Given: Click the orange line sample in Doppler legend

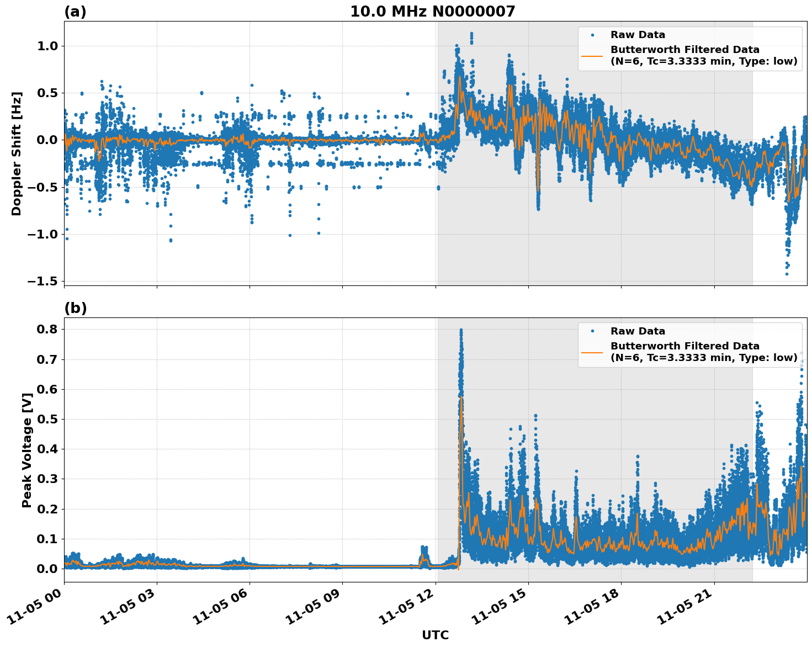Looking at the screenshot, I should click(592, 56).
